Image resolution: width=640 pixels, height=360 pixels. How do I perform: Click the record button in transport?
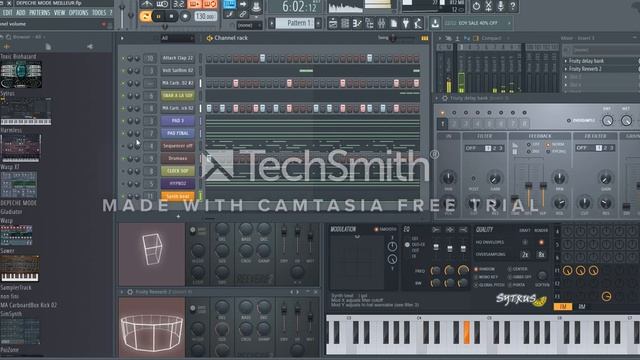tap(185, 16)
